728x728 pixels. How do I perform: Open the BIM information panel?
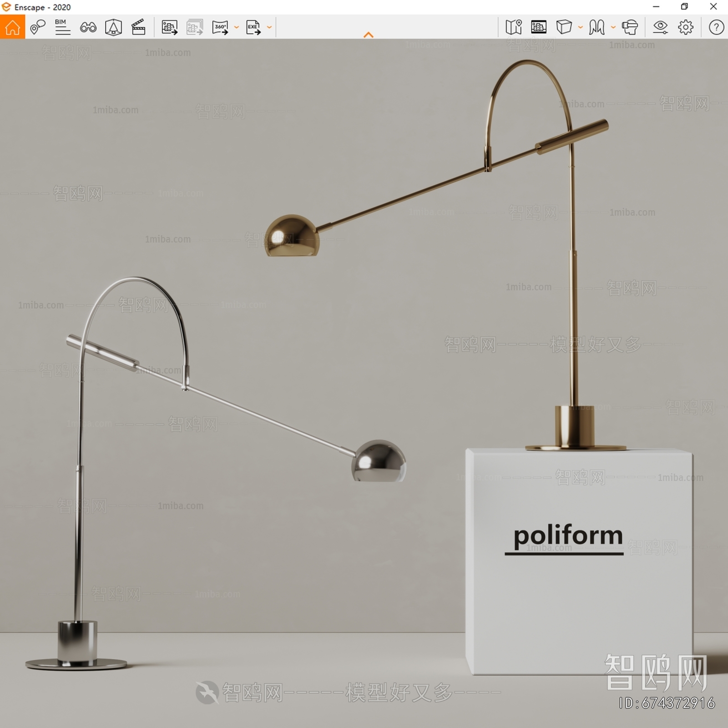coord(62,27)
